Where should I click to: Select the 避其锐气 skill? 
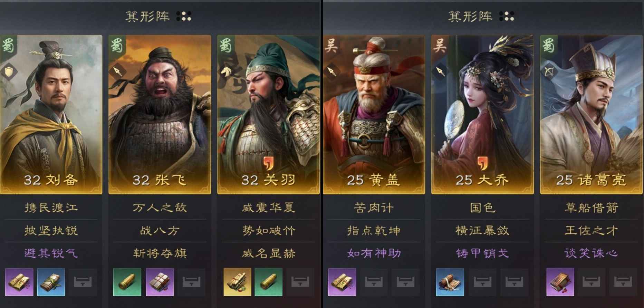coord(51,253)
